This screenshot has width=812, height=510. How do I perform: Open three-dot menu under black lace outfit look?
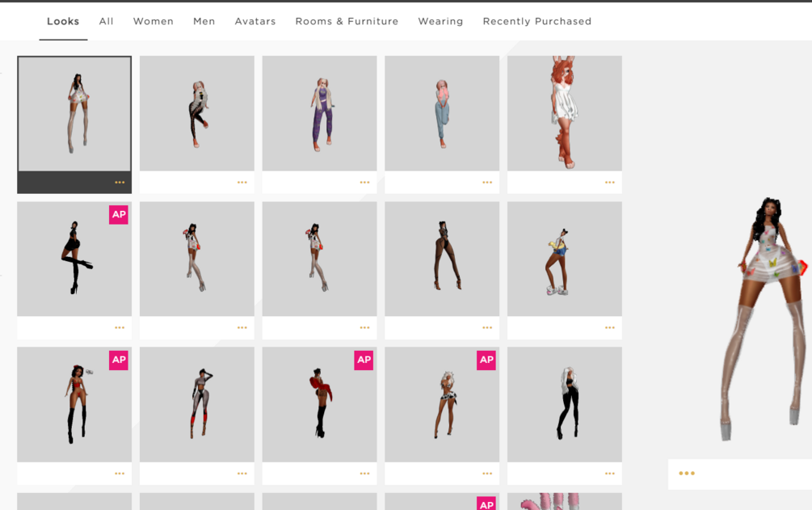(x=242, y=183)
